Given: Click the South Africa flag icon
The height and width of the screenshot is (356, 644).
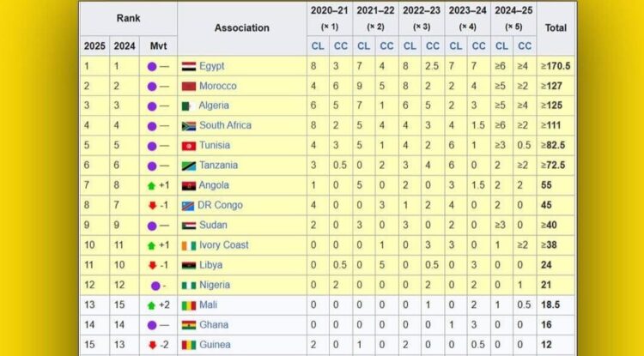Looking at the screenshot, I should click(189, 125).
